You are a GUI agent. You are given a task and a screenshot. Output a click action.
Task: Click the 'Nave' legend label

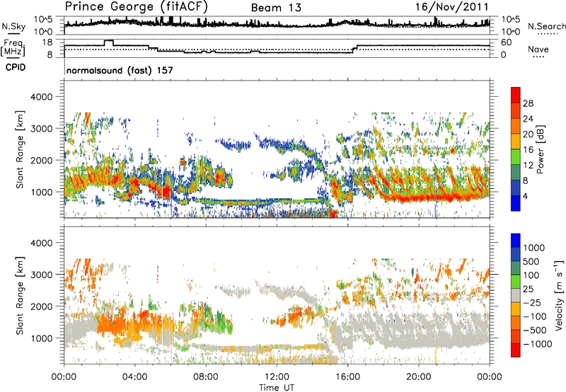point(538,49)
